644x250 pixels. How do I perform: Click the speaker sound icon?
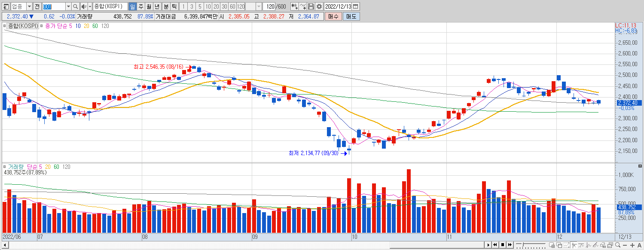coord(83,6)
